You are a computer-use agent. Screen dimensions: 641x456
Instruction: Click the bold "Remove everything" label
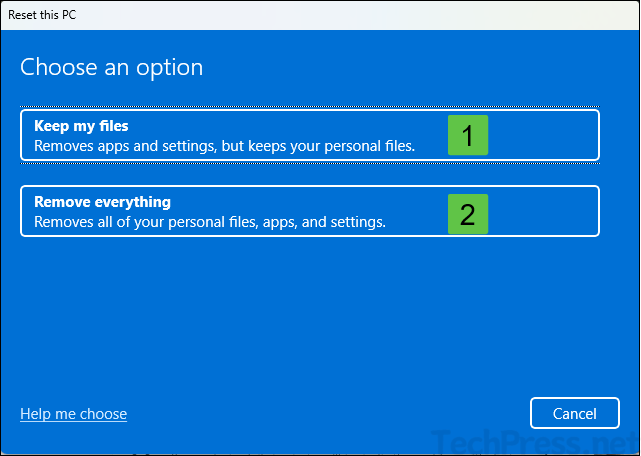102,202
